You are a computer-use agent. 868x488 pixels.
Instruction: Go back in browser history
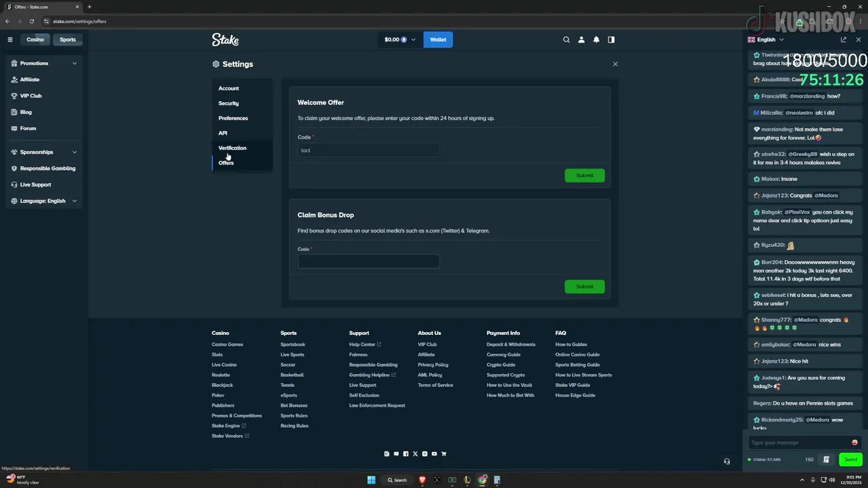pos(7,21)
